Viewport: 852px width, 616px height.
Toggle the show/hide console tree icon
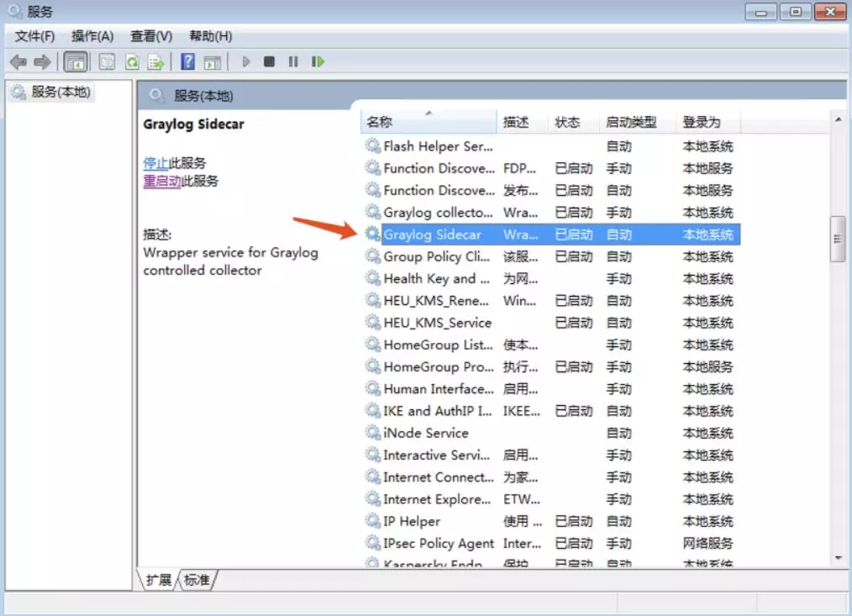74,61
